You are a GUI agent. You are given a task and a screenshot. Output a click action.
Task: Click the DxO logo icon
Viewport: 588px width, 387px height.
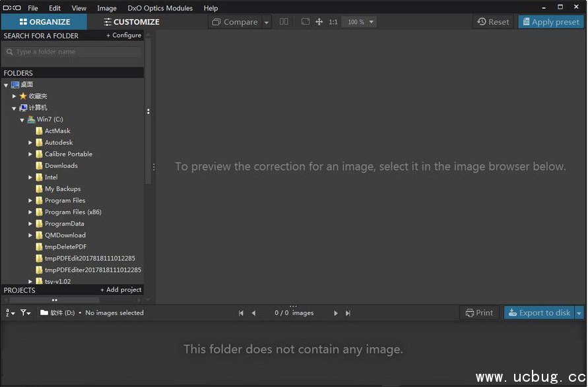12,8
